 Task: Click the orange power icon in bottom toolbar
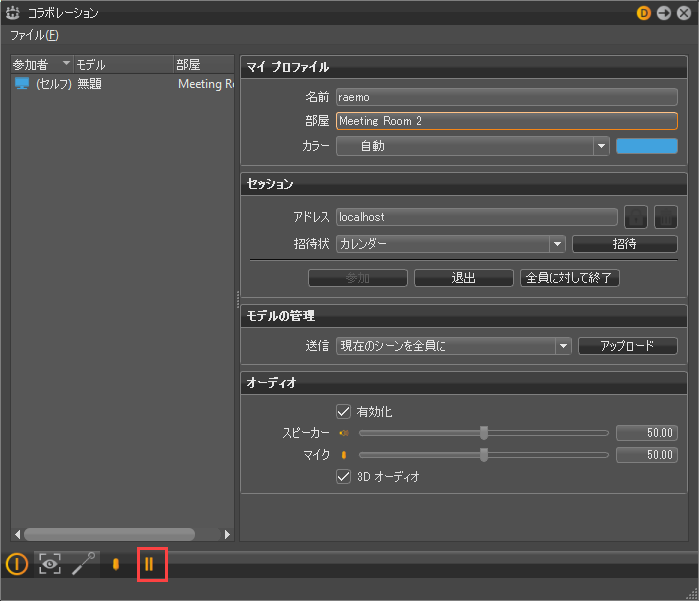pos(17,564)
